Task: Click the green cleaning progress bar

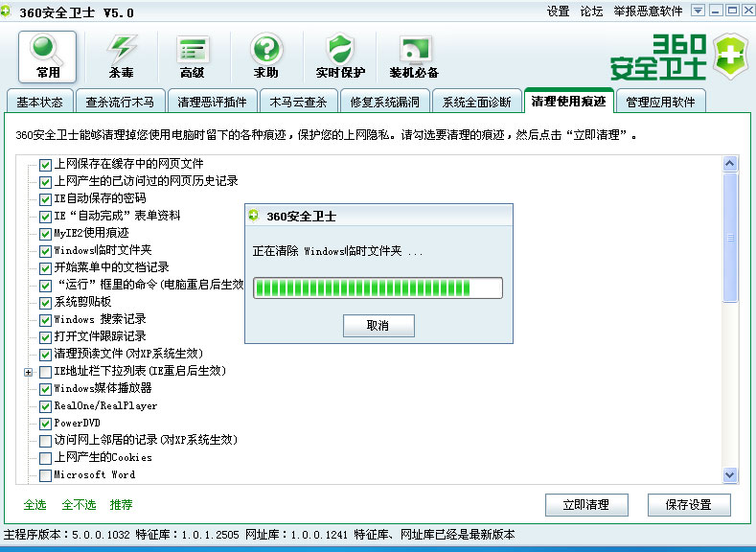Action: [x=378, y=287]
